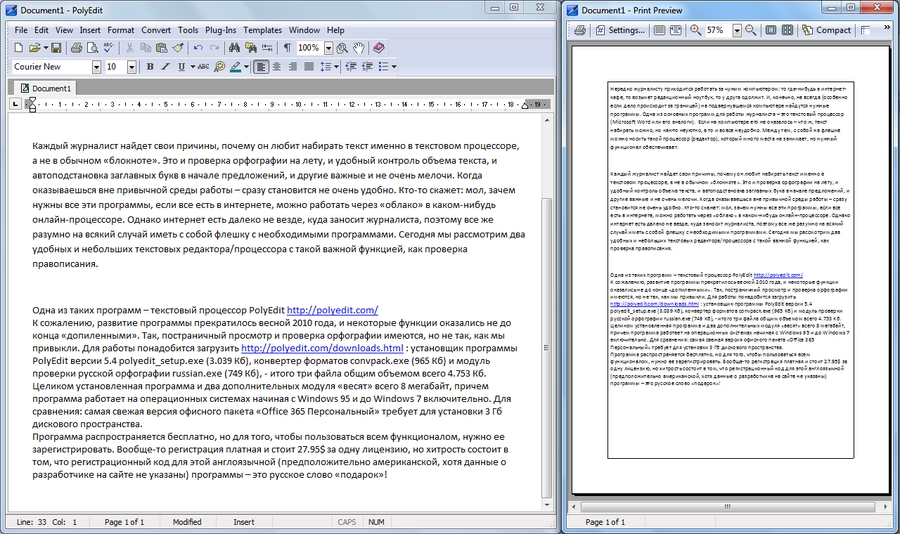
Task: Open Find with the binoculars icon
Action: 234,48
